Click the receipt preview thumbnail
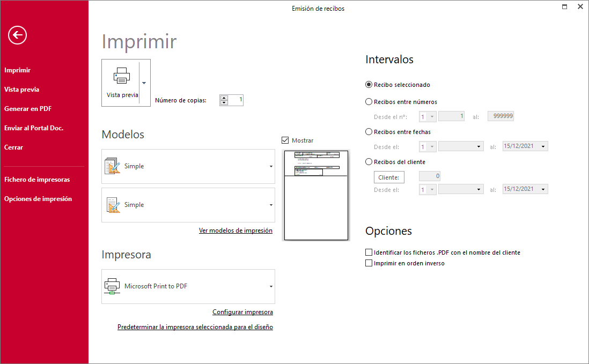This screenshot has height=364, width=589. (x=316, y=196)
